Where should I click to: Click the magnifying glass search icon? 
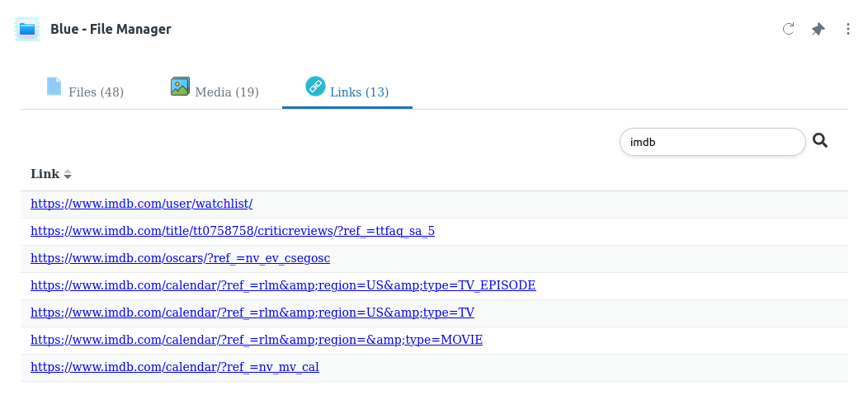[x=820, y=140]
